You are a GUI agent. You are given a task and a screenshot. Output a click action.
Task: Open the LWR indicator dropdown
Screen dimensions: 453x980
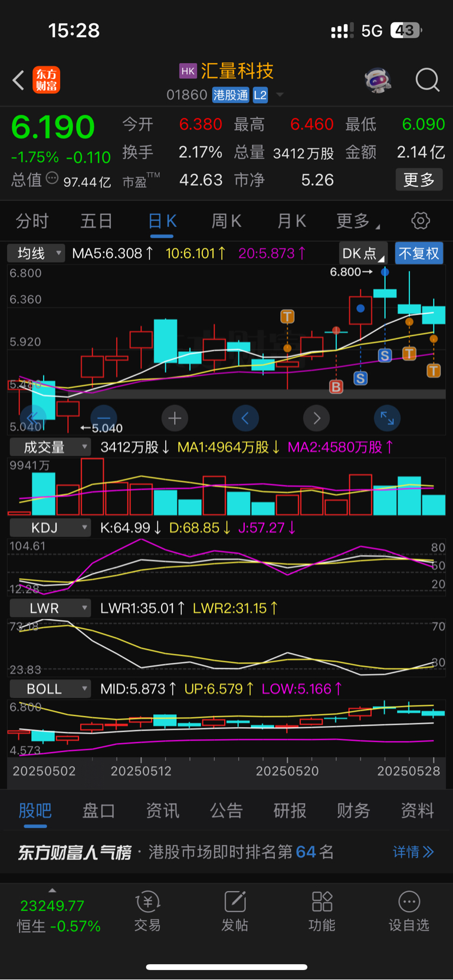tap(50, 608)
